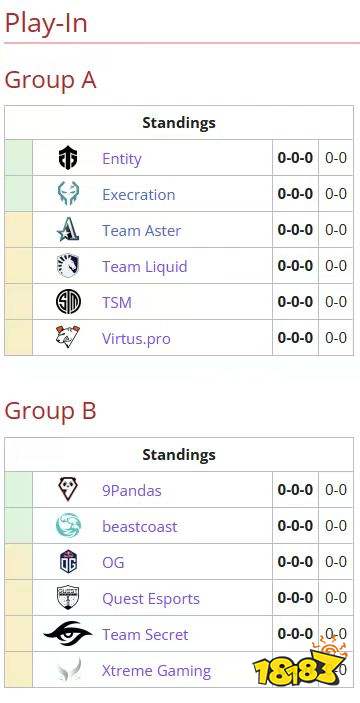
Task: Click the Virtus.pro bear logo
Action: tap(68, 337)
